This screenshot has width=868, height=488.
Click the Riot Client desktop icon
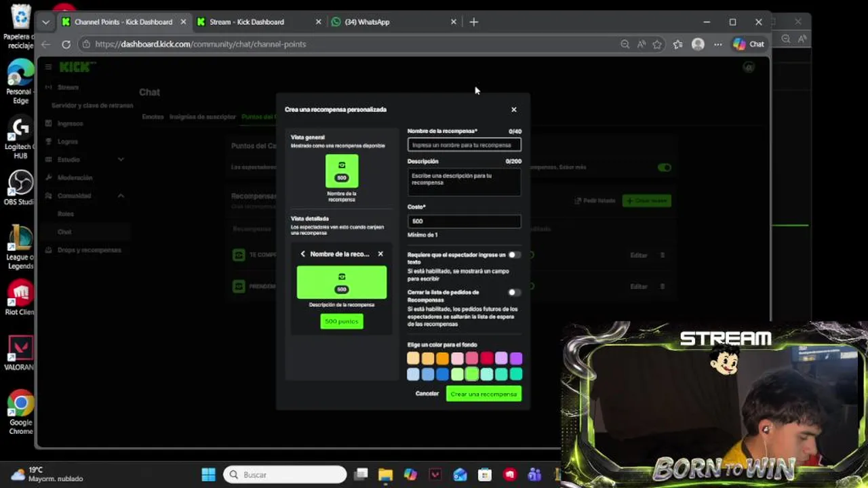[20, 298]
